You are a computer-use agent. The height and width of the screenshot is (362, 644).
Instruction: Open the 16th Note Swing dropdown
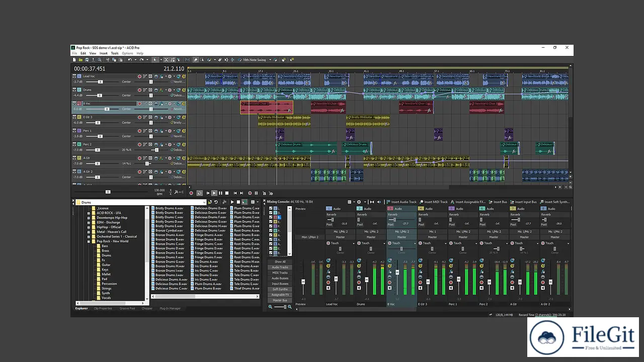click(x=270, y=59)
